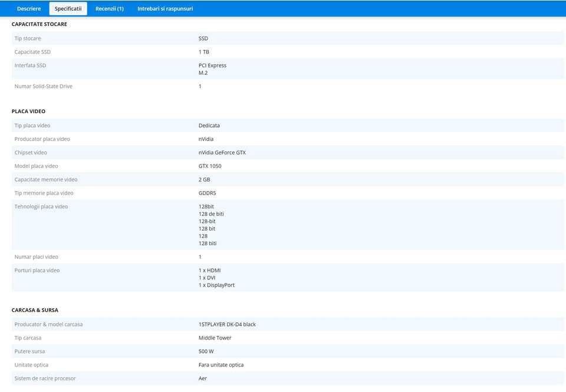Click the Putere sursa label

pos(29,351)
